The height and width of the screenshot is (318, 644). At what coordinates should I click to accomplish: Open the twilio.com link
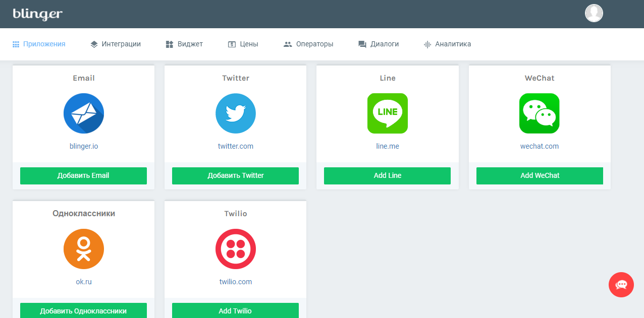click(236, 282)
